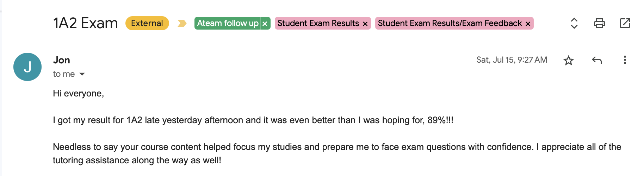The width and height of the screenshot is (644, 176).
Task: Click the yellow importance marker
Action: click(182, 23)
